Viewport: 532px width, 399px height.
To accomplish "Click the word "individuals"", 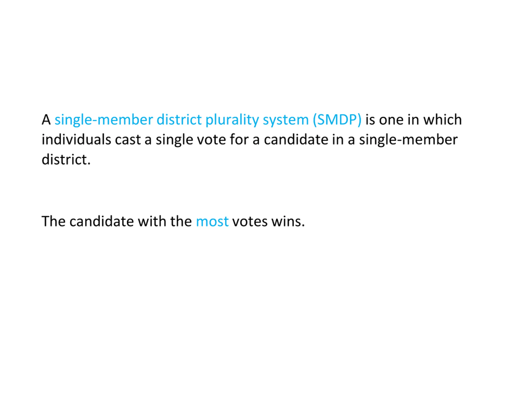I will [76, 139].
